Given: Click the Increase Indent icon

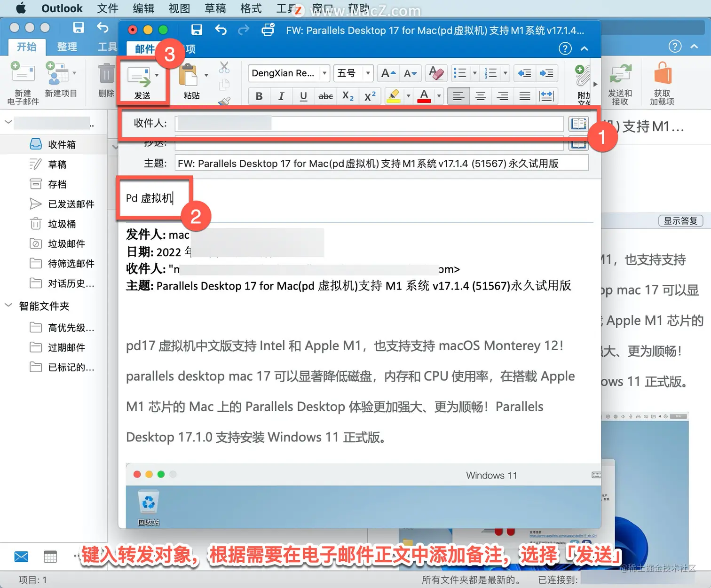Looking at the screenshot, I should [x=546, y=73].
